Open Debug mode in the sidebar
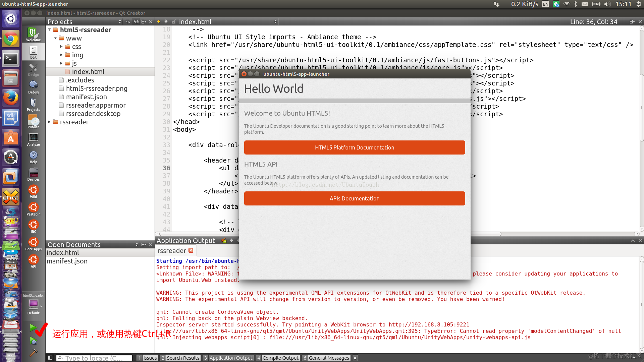 33,87
